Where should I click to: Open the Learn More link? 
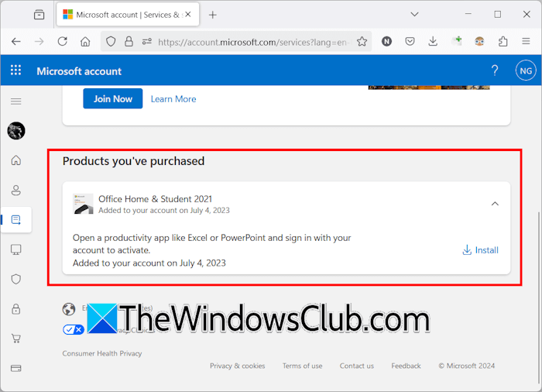(x=173, y=99)
